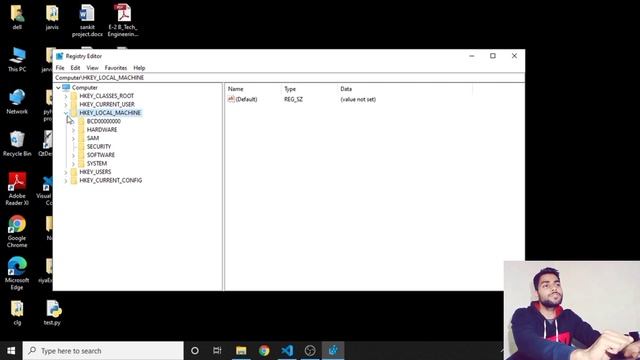
Task: Select HKEY_CURRENT_CONFIG key
Action: [111, 180]
